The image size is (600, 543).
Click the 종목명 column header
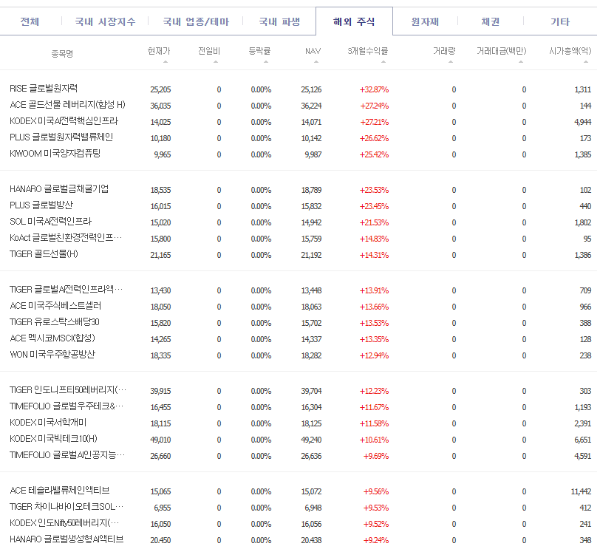pos(62,54)
